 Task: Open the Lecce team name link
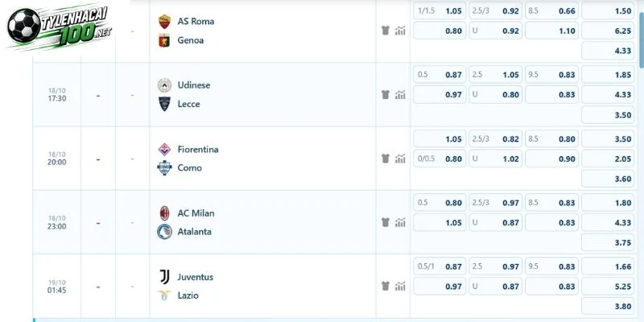pyautogui.click(x=188, y=104)
